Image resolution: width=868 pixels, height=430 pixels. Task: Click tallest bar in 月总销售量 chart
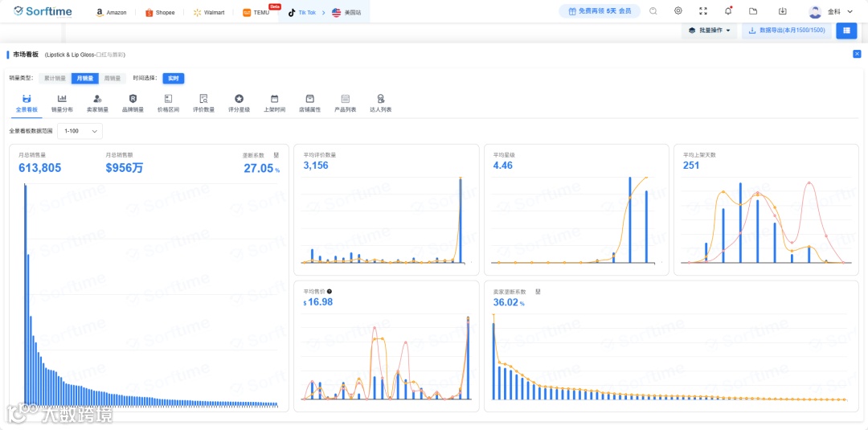coord(25,294)
